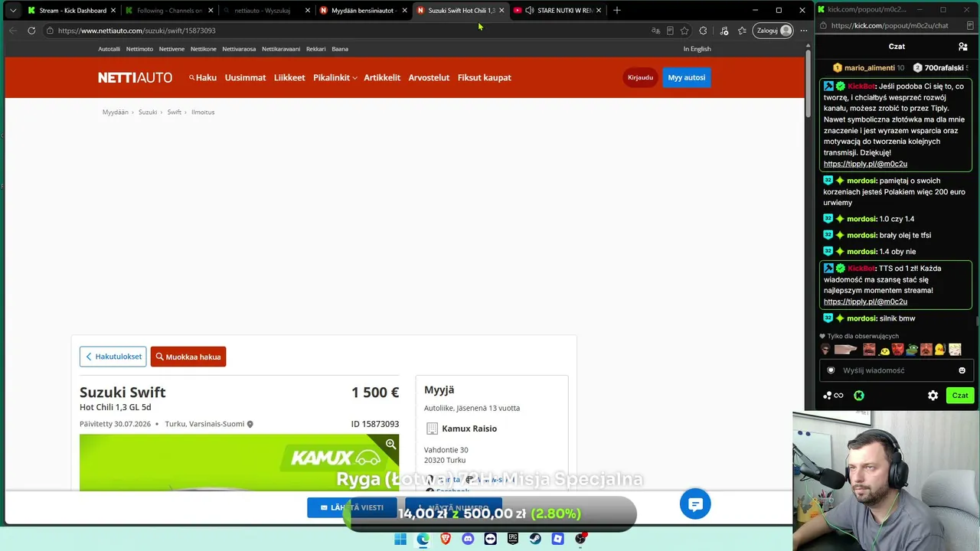Add this page to favorites
980x551 pixels.
coord(684,31)
